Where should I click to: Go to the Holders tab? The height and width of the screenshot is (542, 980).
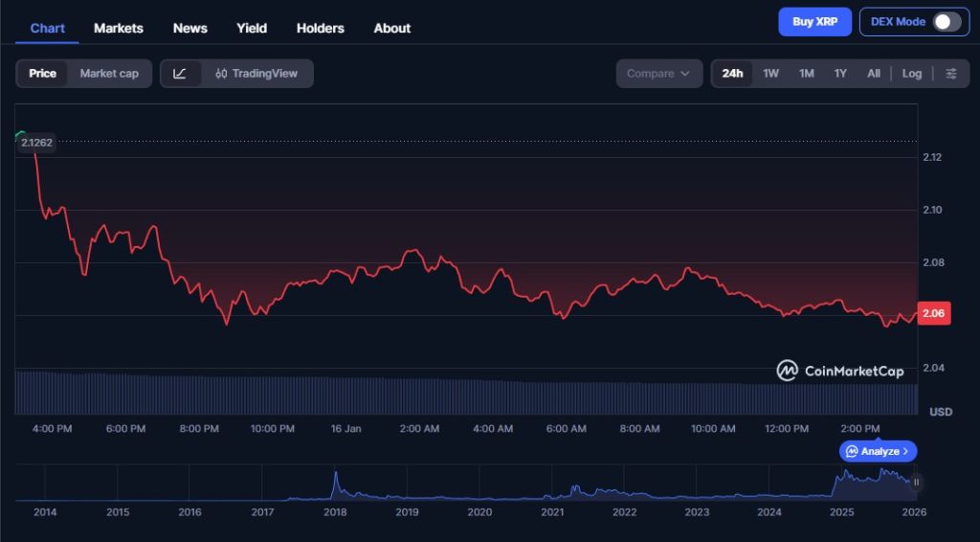[x=320, y=28]
